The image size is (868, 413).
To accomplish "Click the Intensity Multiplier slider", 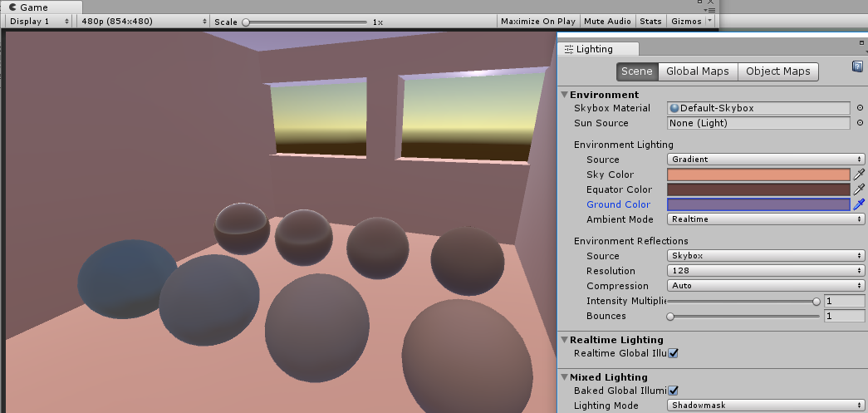I will point(743,301).
